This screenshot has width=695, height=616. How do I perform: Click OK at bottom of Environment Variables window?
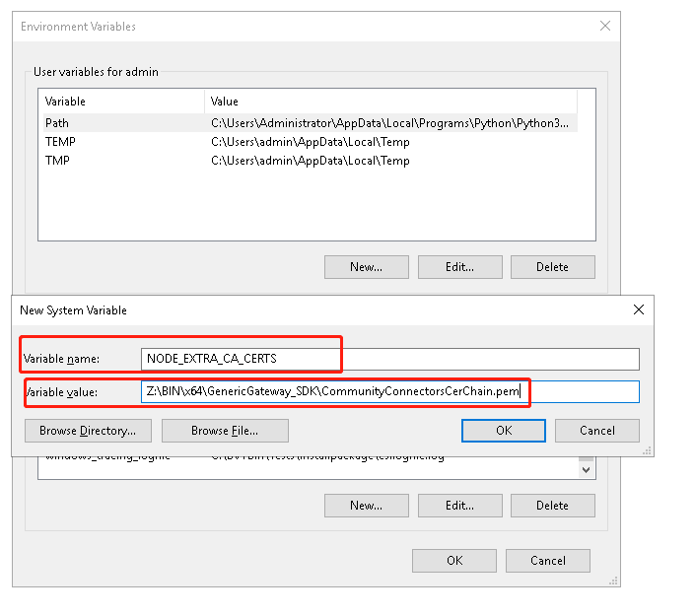(453, 561)
